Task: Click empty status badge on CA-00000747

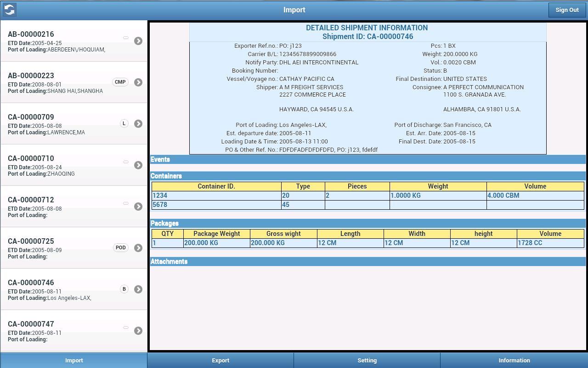Action: click(126, 328)
